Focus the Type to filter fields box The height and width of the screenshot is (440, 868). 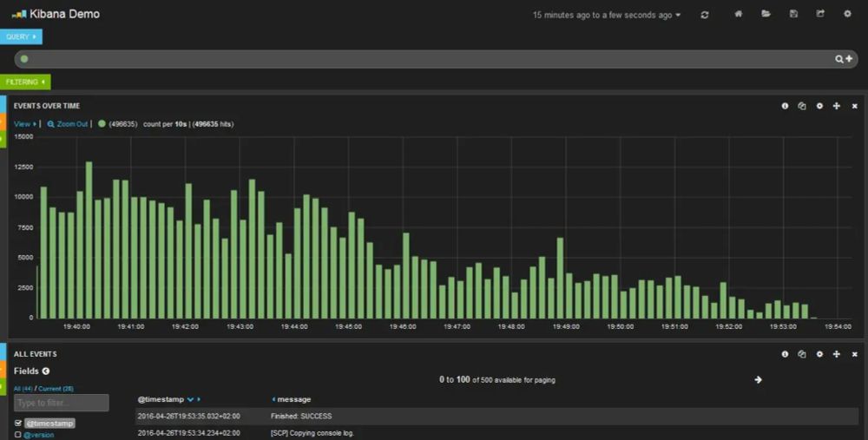point(62,403)
